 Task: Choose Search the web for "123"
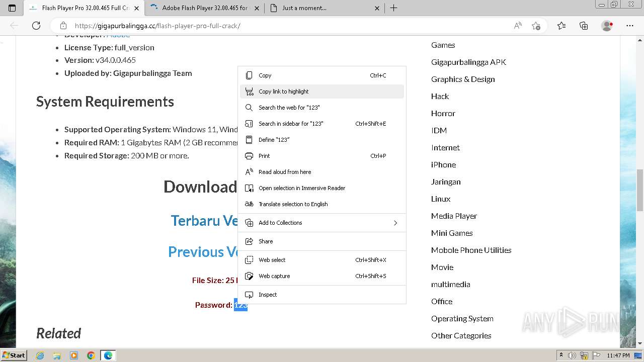322,108
